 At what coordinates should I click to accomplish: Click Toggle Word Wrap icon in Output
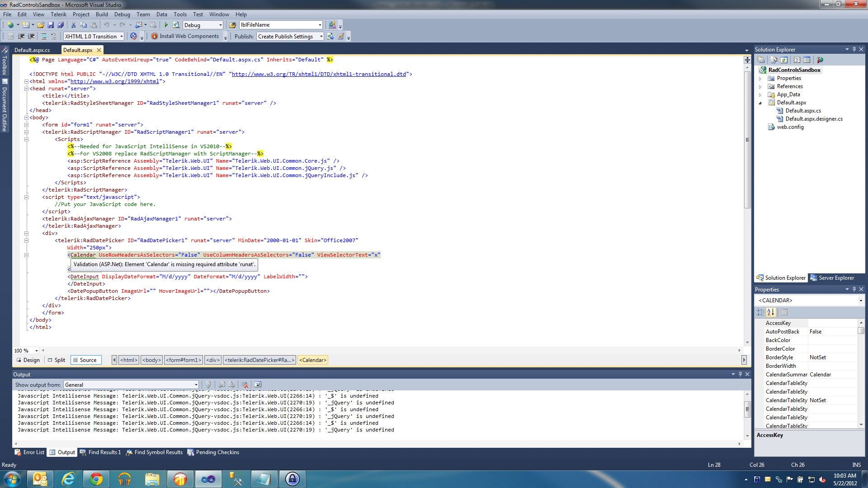pyautogui.click(x=258, y=385)
